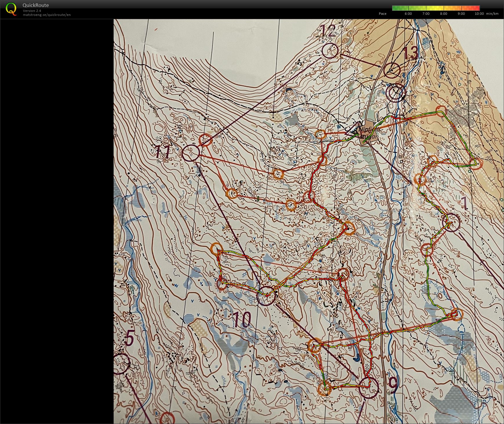The image size is (504, 424).
Task: Click control number 1 on the map
Action: (464, 203)
